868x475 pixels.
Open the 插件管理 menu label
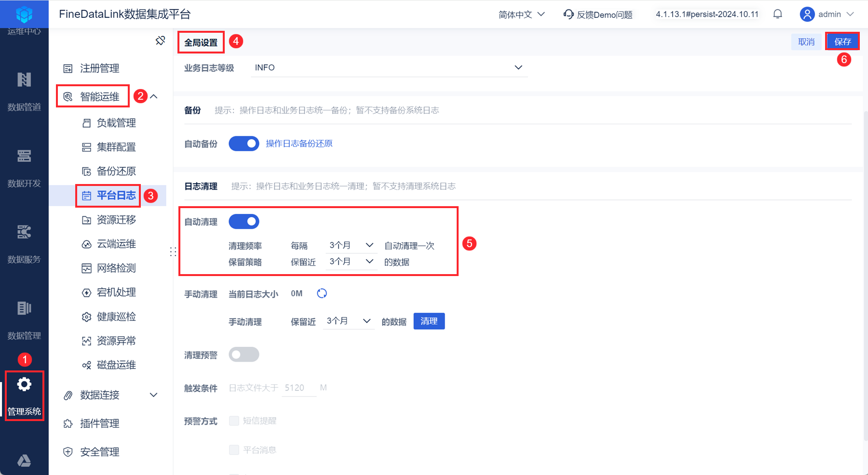pyautogui.click(x=100, y=423)
